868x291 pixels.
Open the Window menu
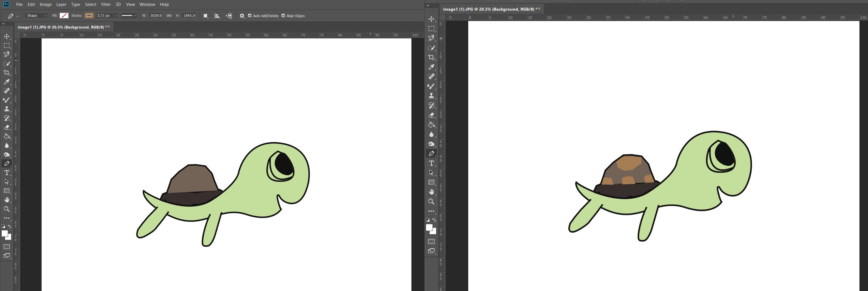point(147,4)
